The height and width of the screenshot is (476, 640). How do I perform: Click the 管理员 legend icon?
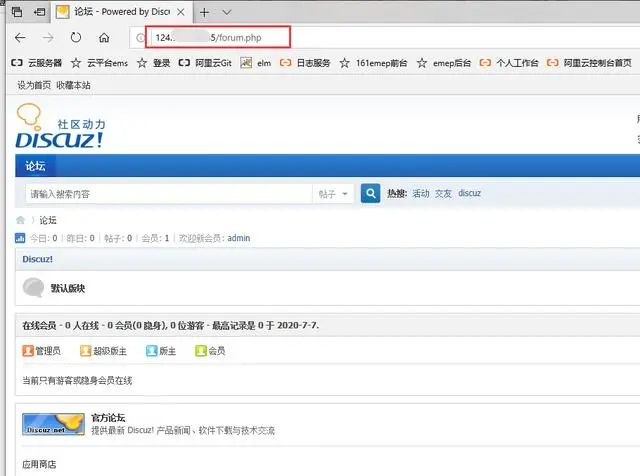[28, 351]
